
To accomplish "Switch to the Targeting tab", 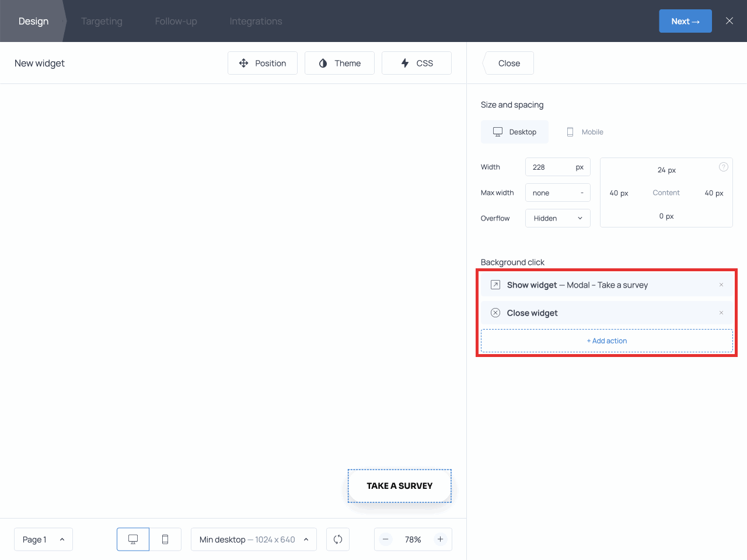I will 102,21.
